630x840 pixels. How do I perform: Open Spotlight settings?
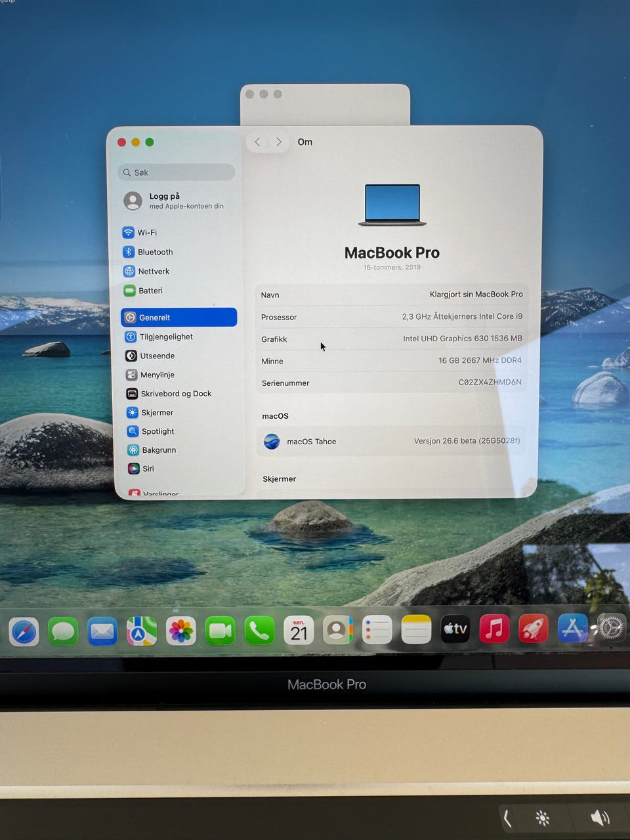click(x=150, y=431)
